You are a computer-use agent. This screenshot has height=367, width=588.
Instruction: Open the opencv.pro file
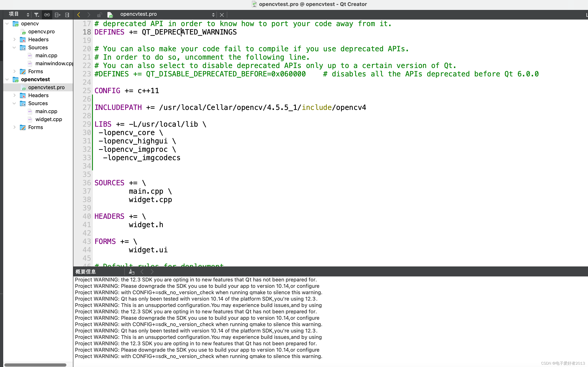[x=41, y=32]
